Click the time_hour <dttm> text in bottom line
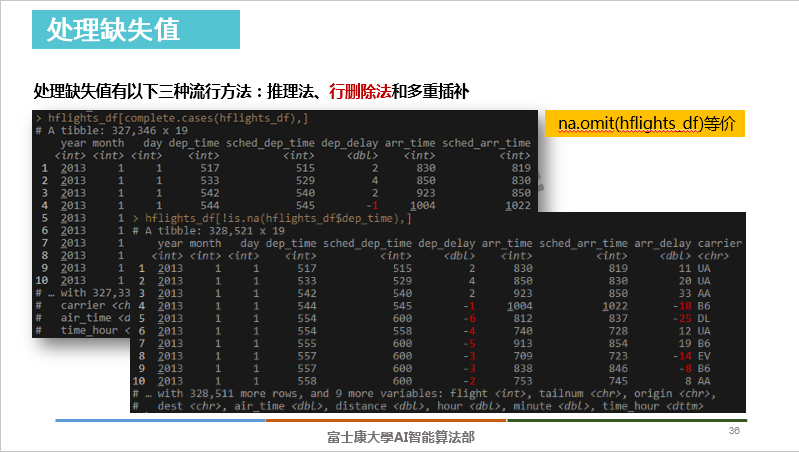This screenshot has height=452, width=799. tap(653, 406)
